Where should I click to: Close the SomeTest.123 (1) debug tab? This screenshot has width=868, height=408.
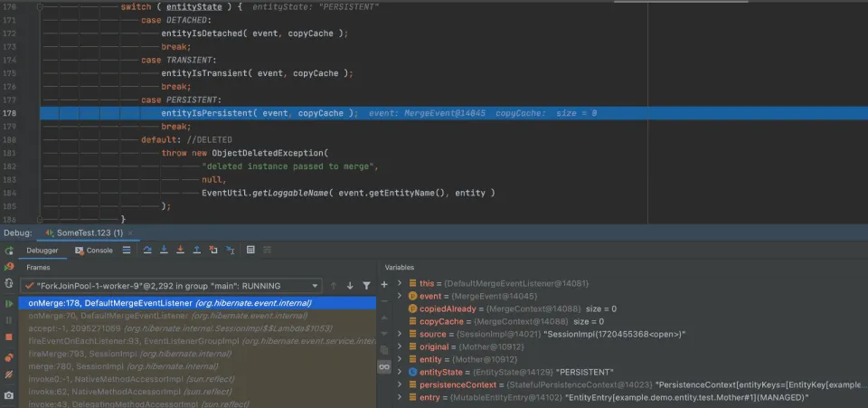point(130,233)
